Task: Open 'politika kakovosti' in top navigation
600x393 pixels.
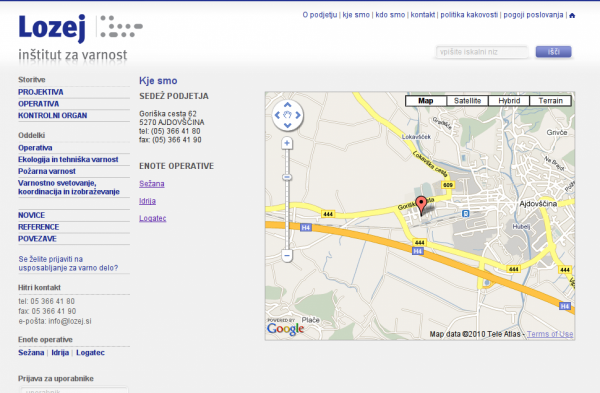Action: pos(469,15)
